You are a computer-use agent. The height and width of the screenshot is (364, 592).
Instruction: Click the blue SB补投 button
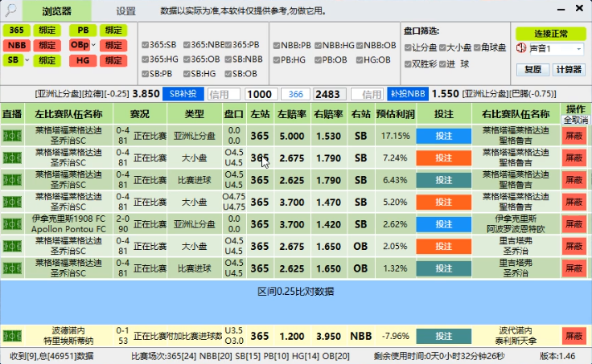[183, 94]
